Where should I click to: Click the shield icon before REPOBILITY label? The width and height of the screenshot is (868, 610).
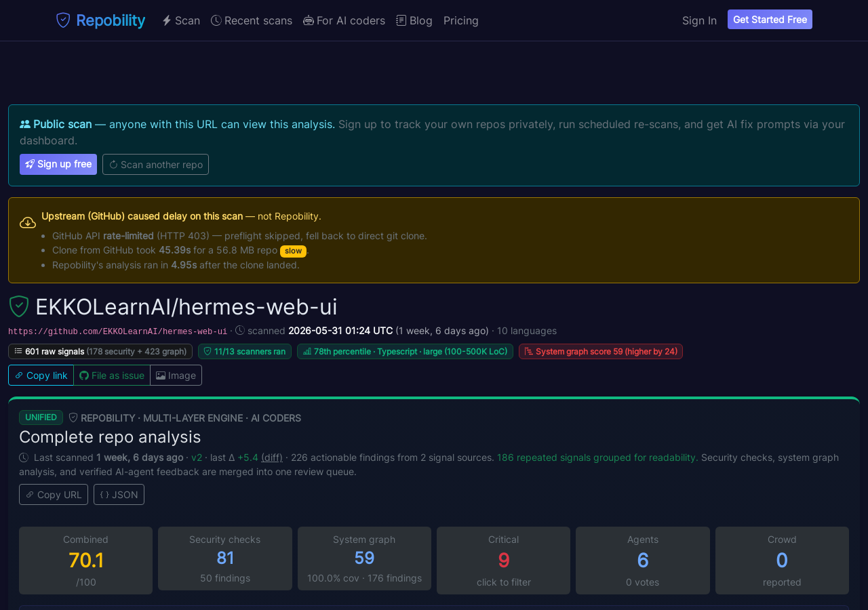[73, 418]
